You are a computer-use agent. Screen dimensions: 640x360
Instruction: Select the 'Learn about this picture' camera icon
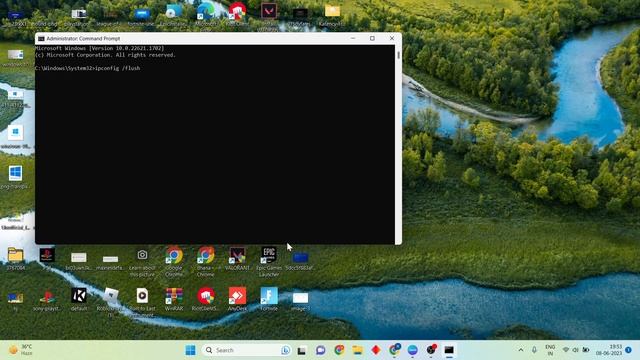point(142,255)
